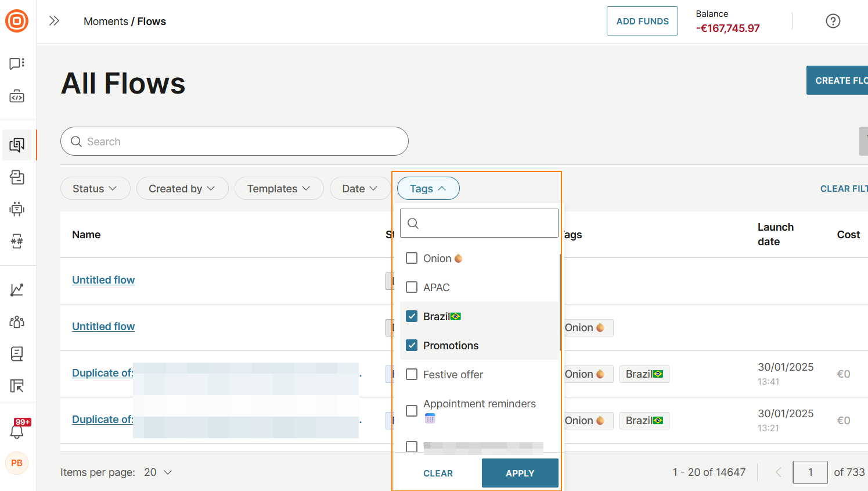Open the Answers chatbot sidebar icon
The height and width of the screenshot is (491, 868).
17,209
